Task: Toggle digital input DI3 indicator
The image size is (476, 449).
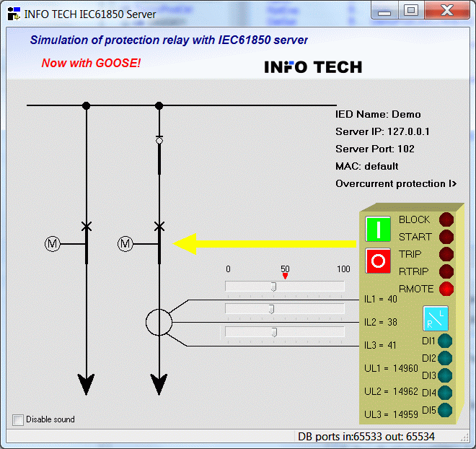Action: pyautogui.click(x=445, y=375)
